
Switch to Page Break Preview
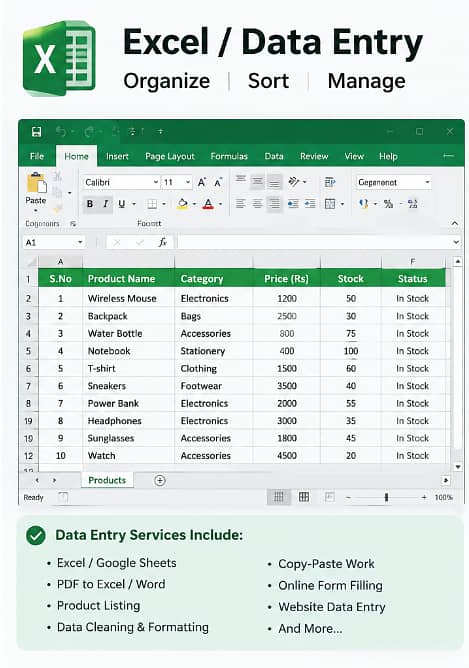(330, 497)
